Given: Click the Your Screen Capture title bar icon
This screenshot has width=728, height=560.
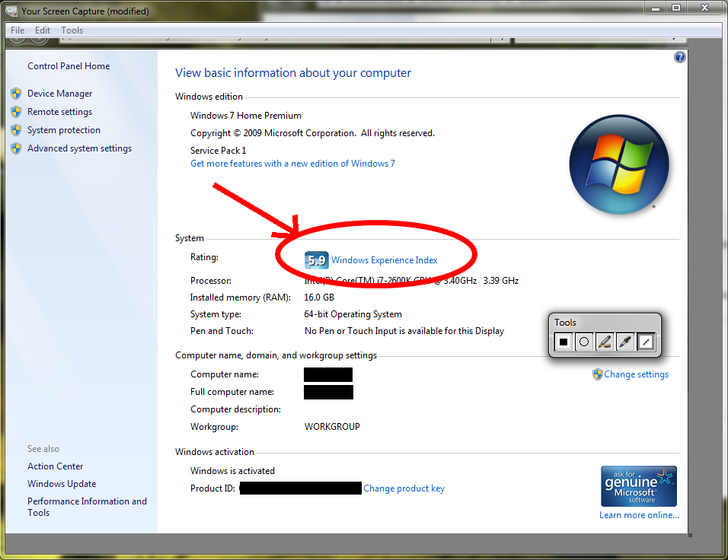Looking at the screenshot, I should coord(11,10).
